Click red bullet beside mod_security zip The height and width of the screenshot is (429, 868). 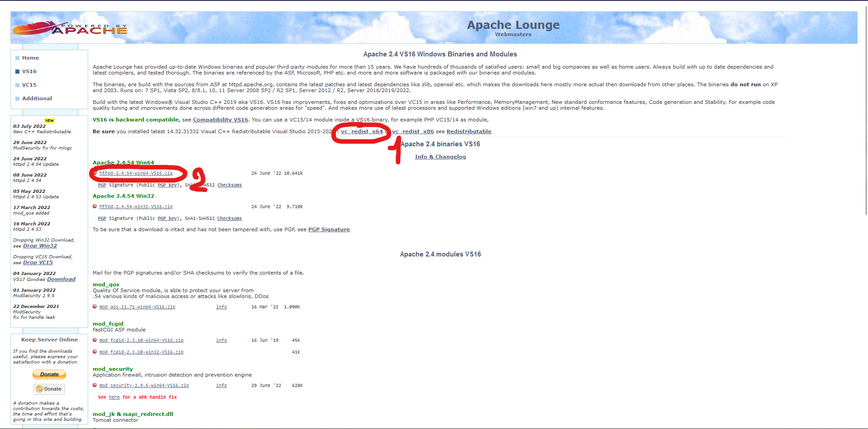[x=95, y=385]
